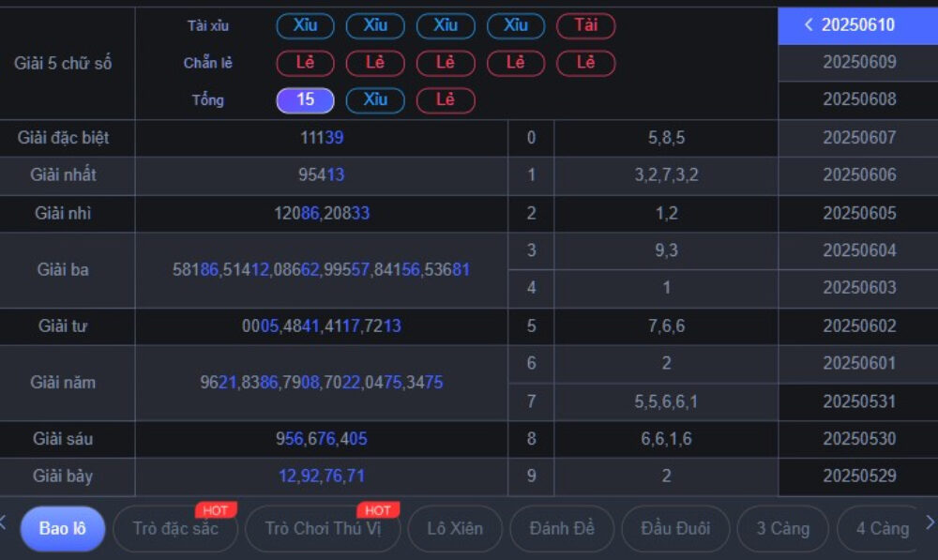938x560 pixels.
Task: Open the Trò đặc sắc tab
Action: click(175, 528)
